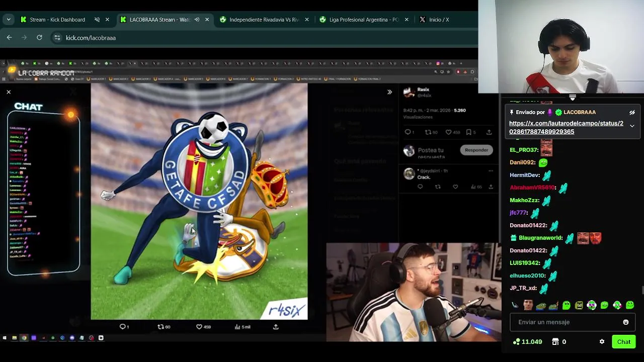644x362 pixels.
Task: Reply icon in Rasix tweet action row
Action: (408, 132)
